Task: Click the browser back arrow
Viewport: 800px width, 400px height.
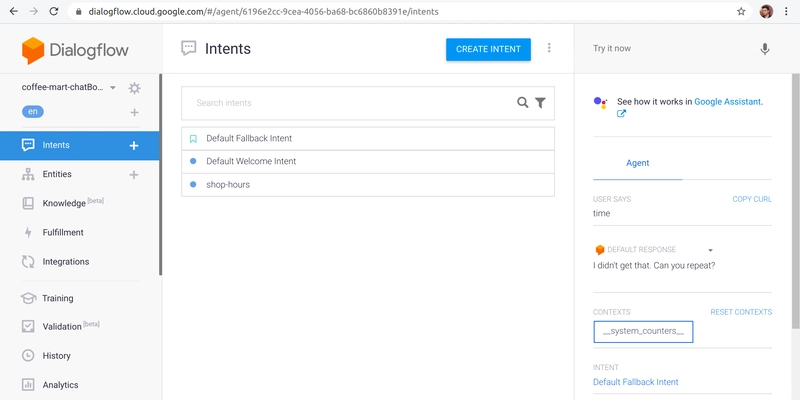Action: (x=14, y=11)
